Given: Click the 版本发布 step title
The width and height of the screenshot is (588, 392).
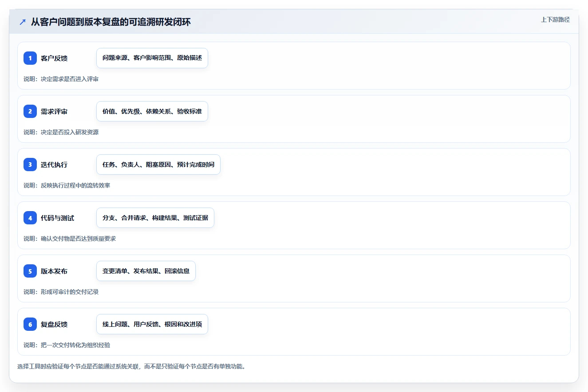Looking at the screenshot, I should click(54, 271).
